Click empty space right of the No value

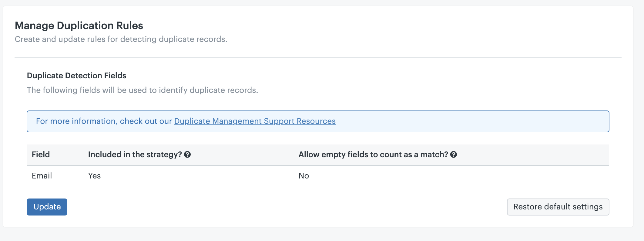[x=455, y=176]
